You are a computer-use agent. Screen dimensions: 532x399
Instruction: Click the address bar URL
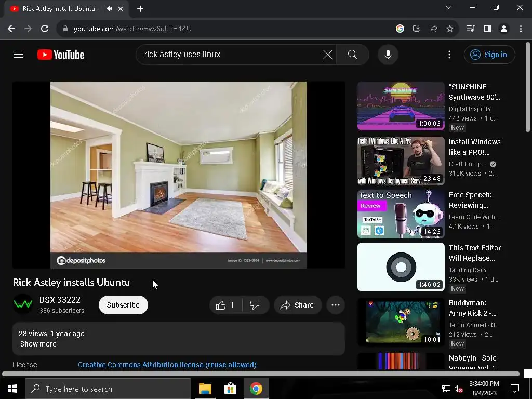coord(132,29)
